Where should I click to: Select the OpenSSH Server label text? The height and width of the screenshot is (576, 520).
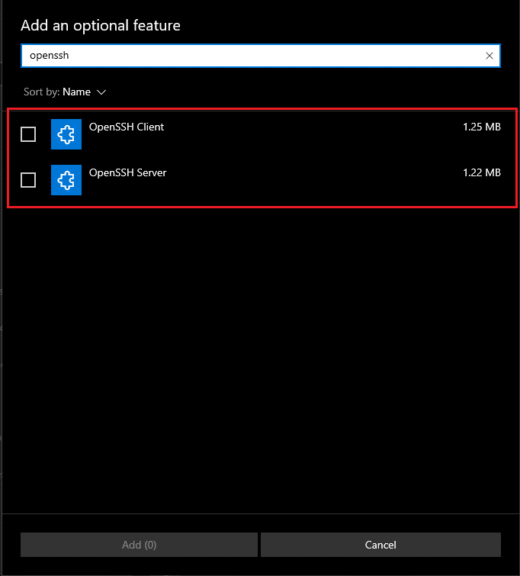[127, 173]
